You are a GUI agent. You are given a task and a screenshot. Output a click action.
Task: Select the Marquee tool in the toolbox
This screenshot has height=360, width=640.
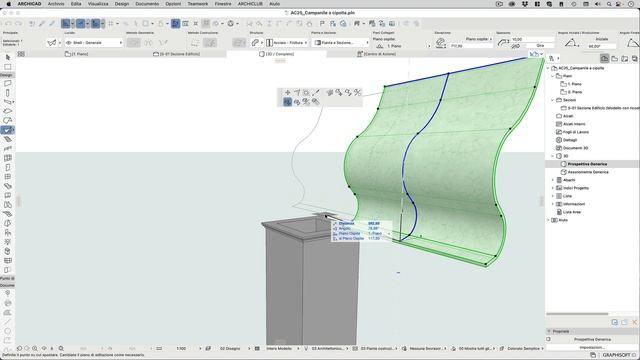(8, 67)
